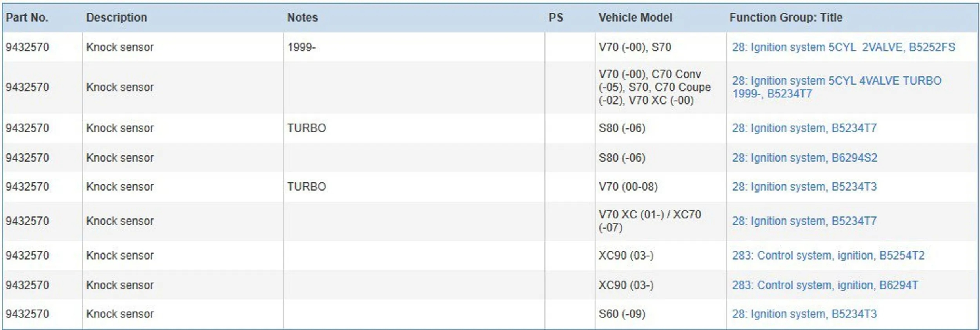This screenshot has height=330, width=980.
Task: Select the TURBO note in the S80 row
Action: tap(307, 128)
